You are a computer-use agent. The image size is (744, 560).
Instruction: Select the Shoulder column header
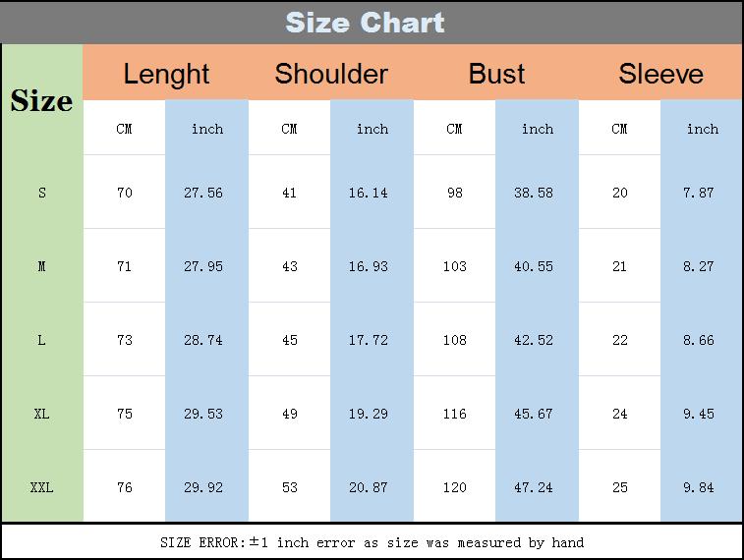coord(331,73)
